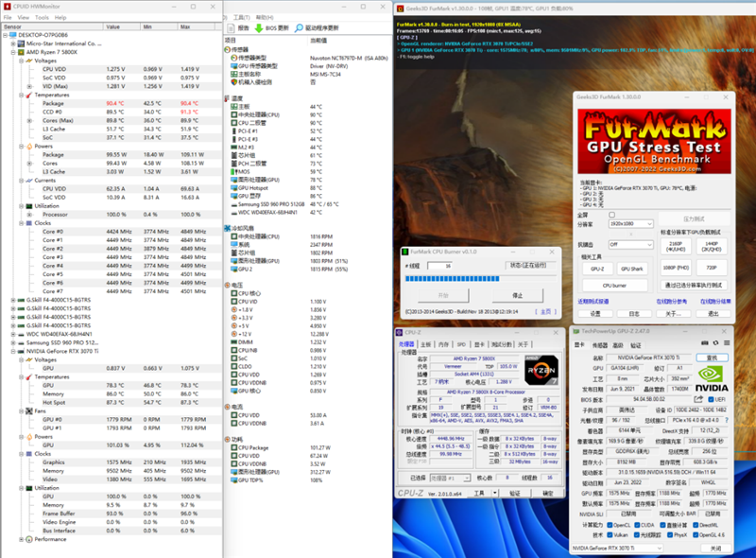The width and height of the screenshot is (756, 558).
Task: Click the FurMark CPU Burner title icon
Action: 405,252
